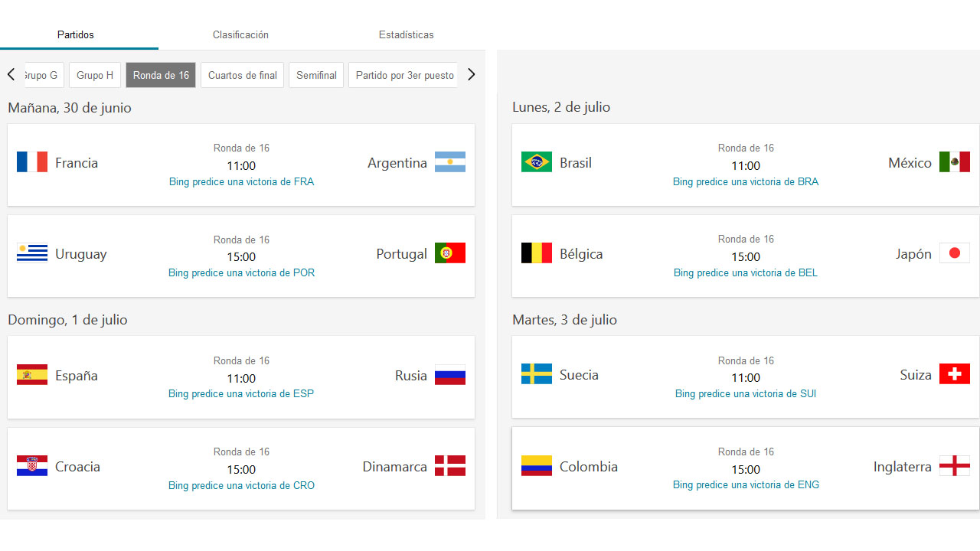This screenshot has height=551, width=980.
Task: Click the Argentina flag icon
Action: click(450, 162)
